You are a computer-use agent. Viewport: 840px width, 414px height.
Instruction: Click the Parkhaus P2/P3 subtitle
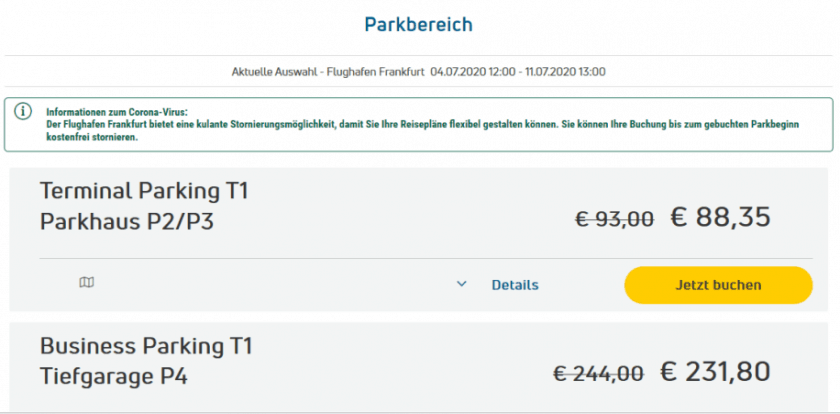127,221
